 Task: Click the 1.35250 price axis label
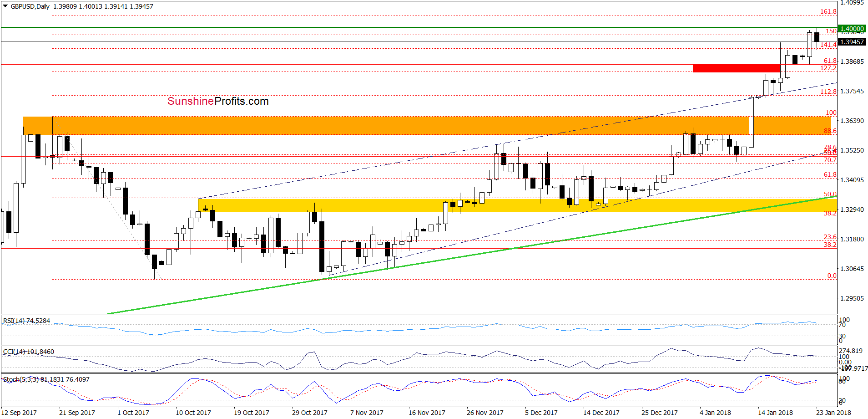852,150
